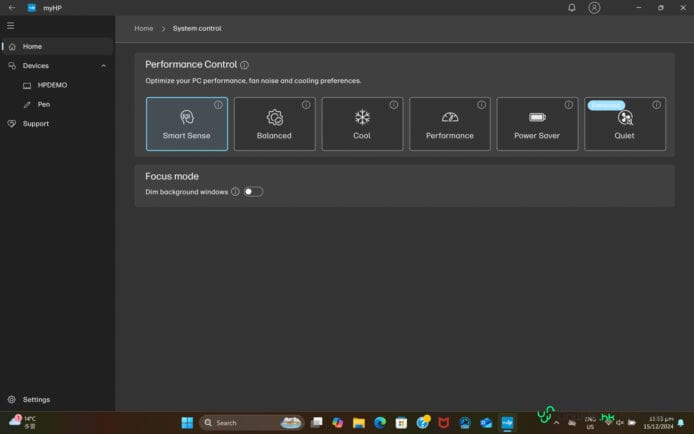The height and width of the screenshot is (434, 694).
Task: Open info for Quiet card
Action: tap(656, 105)
